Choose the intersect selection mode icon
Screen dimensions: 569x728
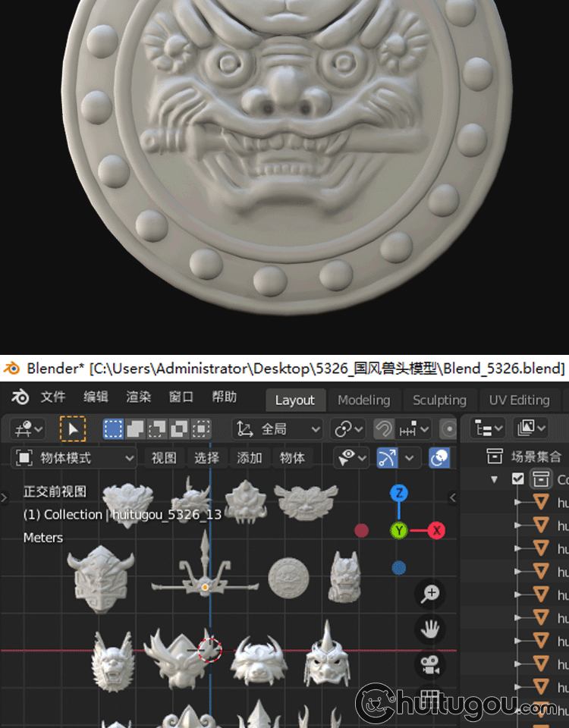[200, 429]
